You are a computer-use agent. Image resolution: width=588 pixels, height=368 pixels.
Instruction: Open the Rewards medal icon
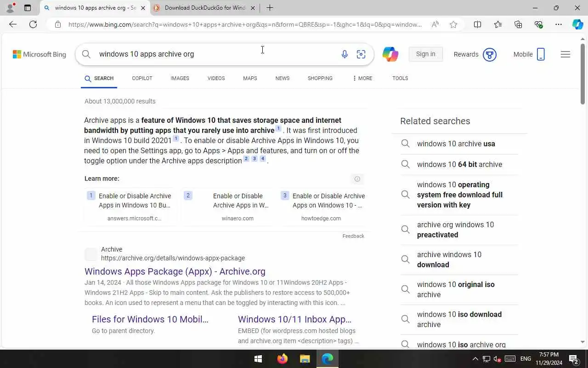[x=490, y=54]
